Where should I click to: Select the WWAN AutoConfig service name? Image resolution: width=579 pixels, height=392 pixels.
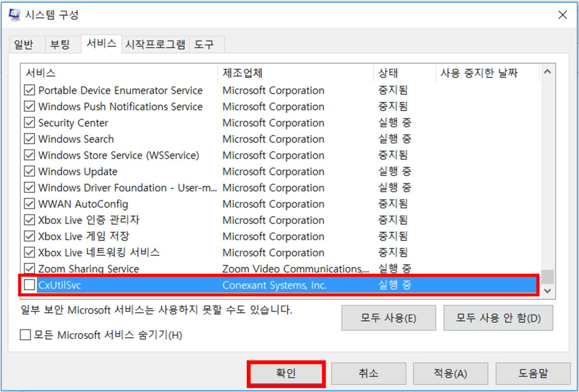[83, 204]
